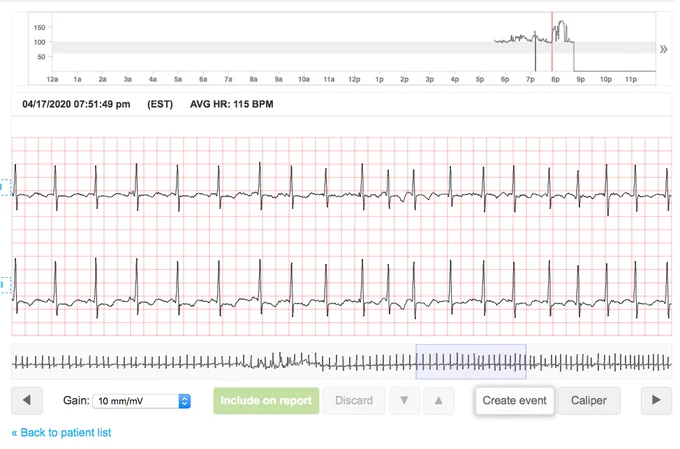Click the 150 value on heart rate axis

point(39,27)
